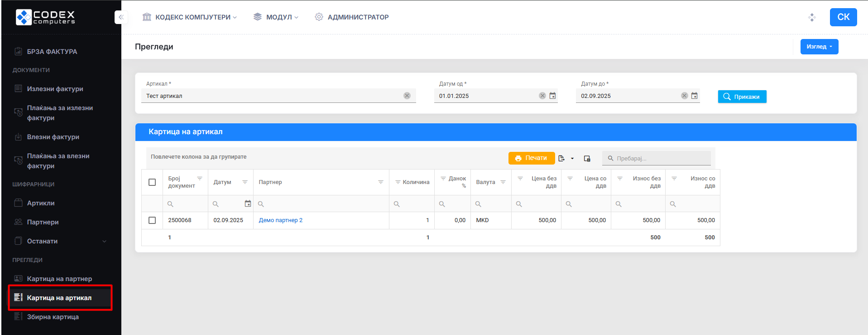Viewport: 868px width, 335px height.
Task: Open the Датум до calendar picker
Action: click(x=694, y=96)
